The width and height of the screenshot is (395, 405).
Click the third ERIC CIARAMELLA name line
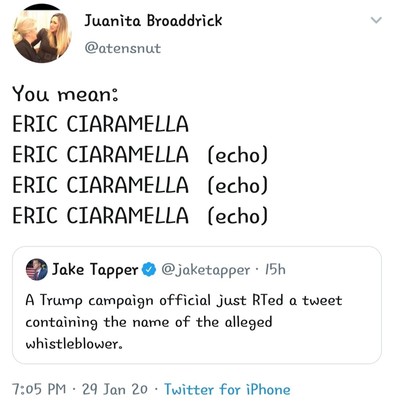[100, 185]
